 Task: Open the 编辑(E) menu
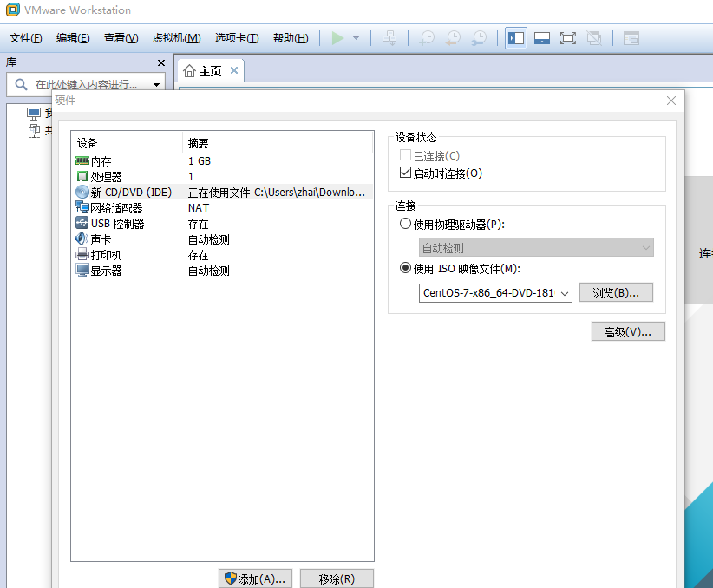(x=73, y=38)
